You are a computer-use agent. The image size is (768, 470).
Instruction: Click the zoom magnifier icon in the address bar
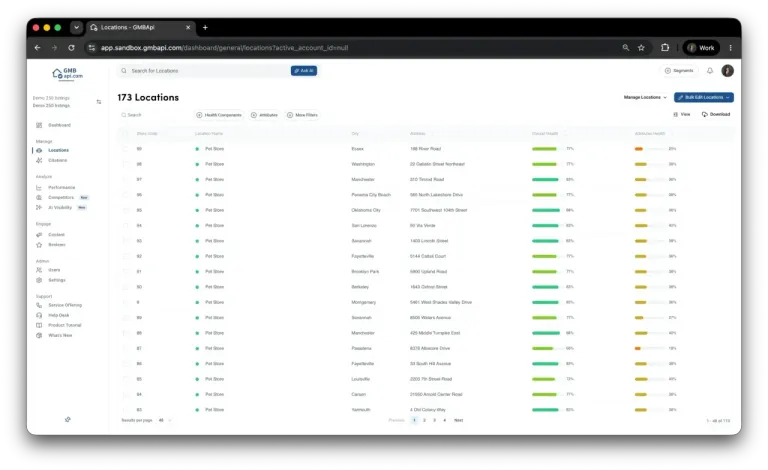625,48
